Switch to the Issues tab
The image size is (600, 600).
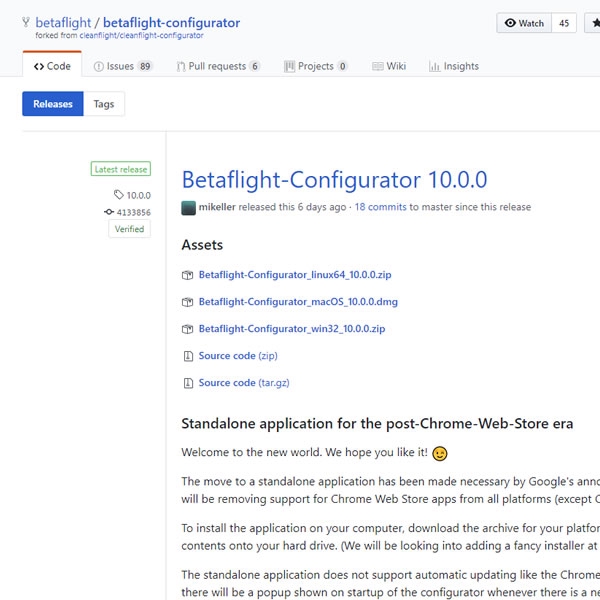coord(123,66)
